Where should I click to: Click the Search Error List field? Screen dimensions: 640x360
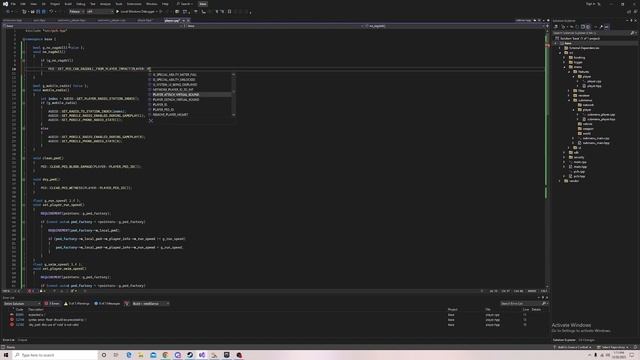click(x=523, y=304)
